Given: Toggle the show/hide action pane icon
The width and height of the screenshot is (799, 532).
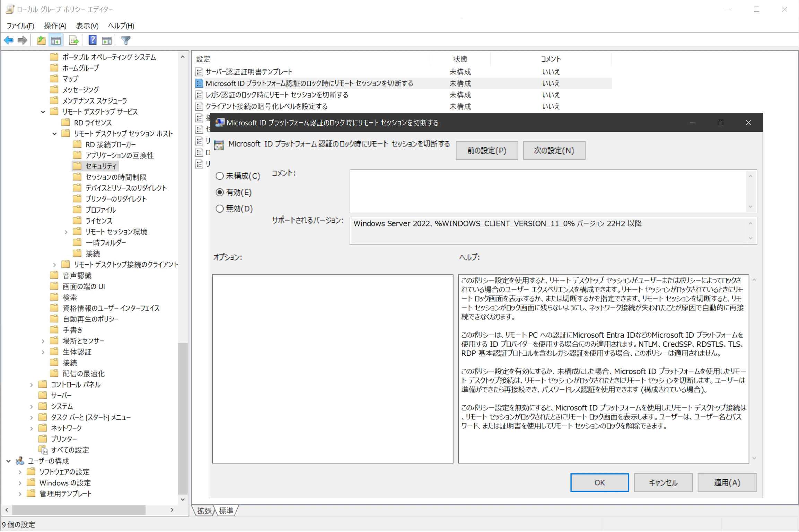Looking at the screenshot, I should pos(107,41).
